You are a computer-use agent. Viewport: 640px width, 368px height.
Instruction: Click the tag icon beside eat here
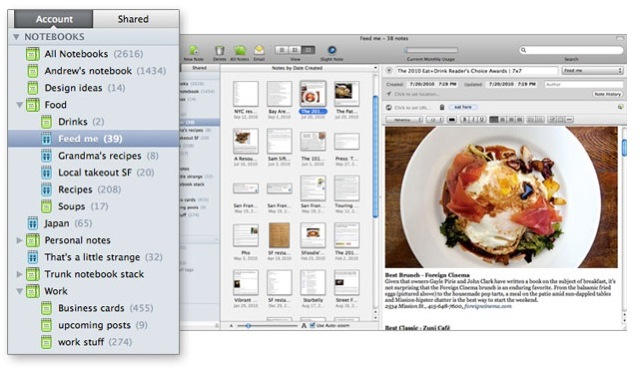[x=442, y=107]
